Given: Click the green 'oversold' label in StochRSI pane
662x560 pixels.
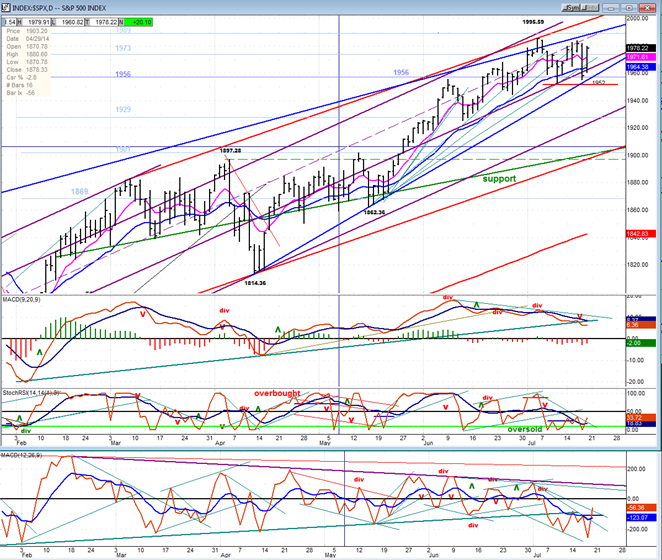Looking at the screenshot, I should [x=524, y=429].
